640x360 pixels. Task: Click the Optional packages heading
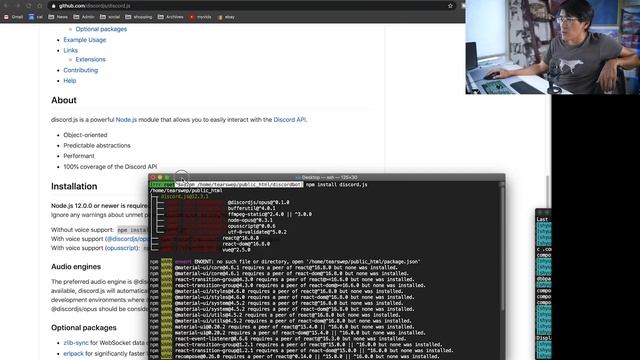point(84,328)
